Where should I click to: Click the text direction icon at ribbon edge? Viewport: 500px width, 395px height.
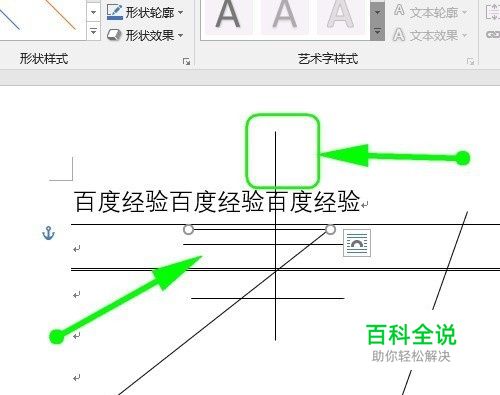(x=492, y=12)
